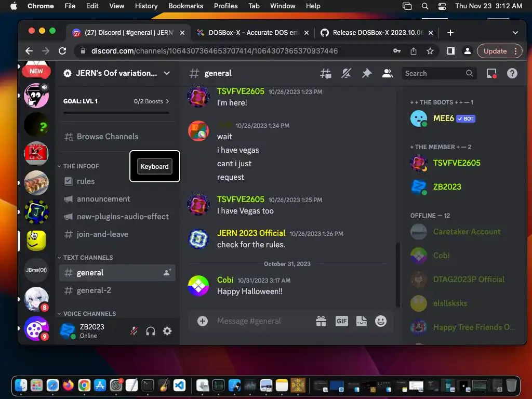532x399 pixels.
Task: Open the sticker picker icon
Action: click(362, 321)
